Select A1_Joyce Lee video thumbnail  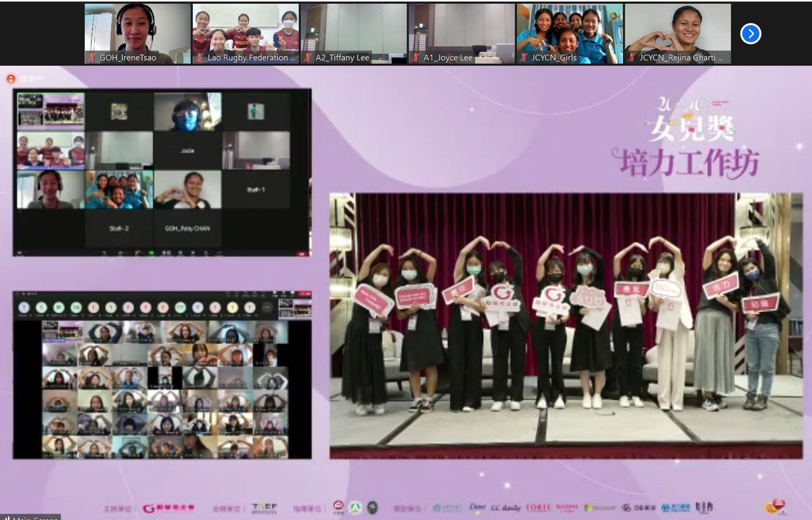coord(461,33)
